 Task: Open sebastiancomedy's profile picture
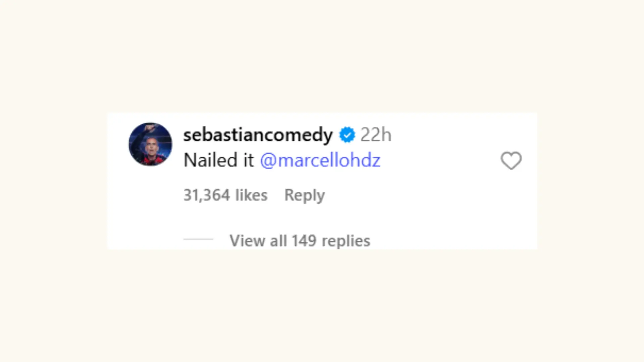pyautogui.click(x=150, y=144)
